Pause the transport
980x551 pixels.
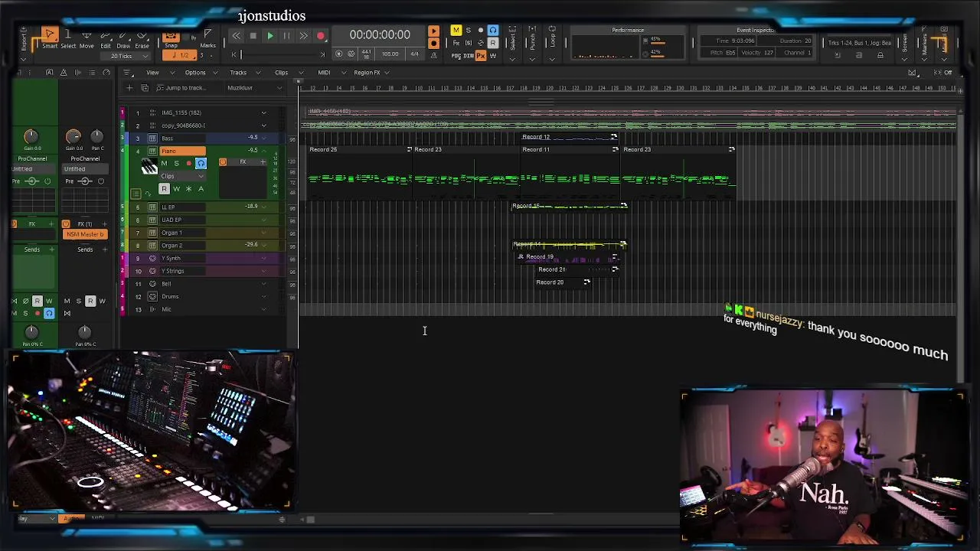pyautogui.click(x=286, y=35)
